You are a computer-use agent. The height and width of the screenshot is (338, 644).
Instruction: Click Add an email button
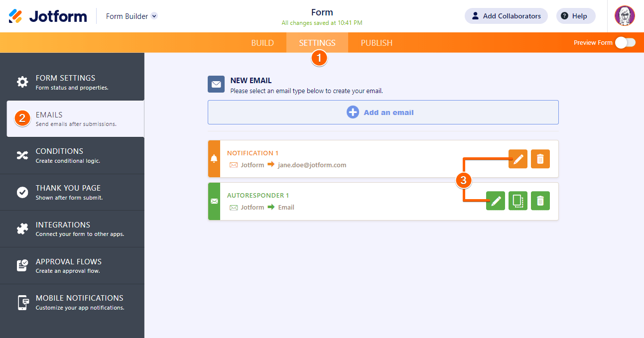click(x=383, y=113)
